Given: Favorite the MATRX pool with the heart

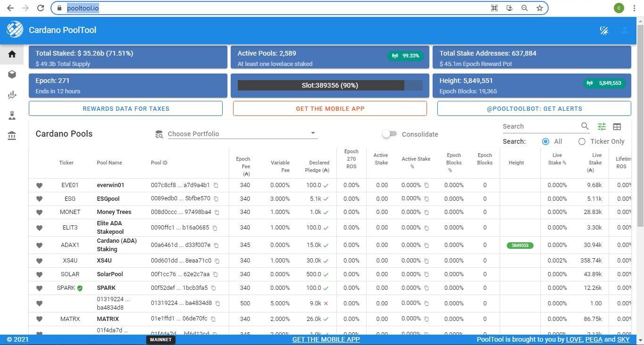Looking at the screenshot, I should [39, 319].
